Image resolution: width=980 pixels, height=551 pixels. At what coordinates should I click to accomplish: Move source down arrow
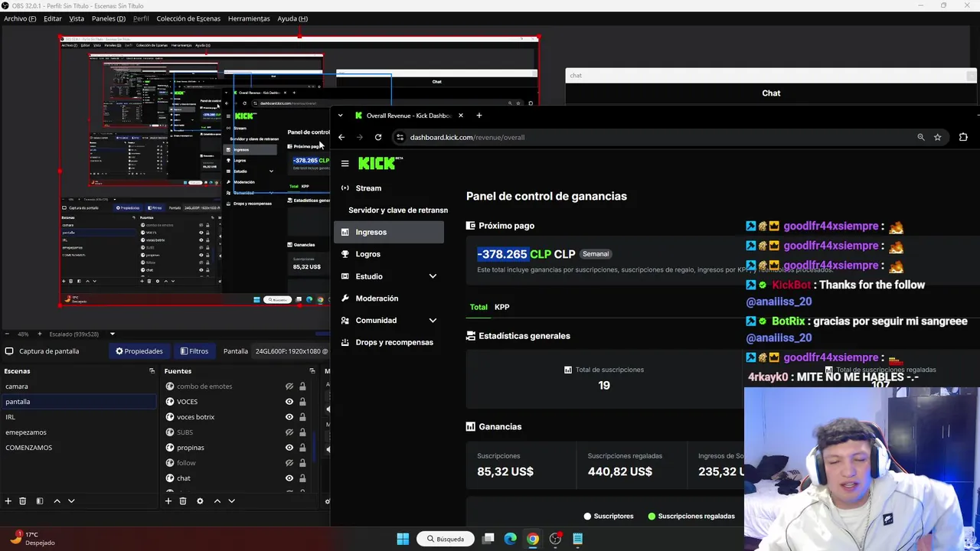tap(231, 501)
